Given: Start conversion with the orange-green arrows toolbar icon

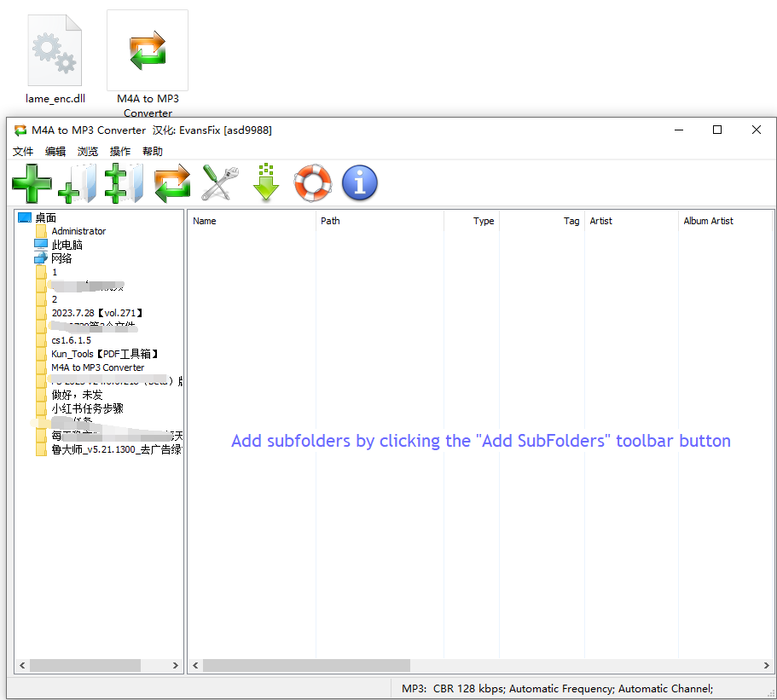Looking at the screenshot, I should tap(172, 183).
